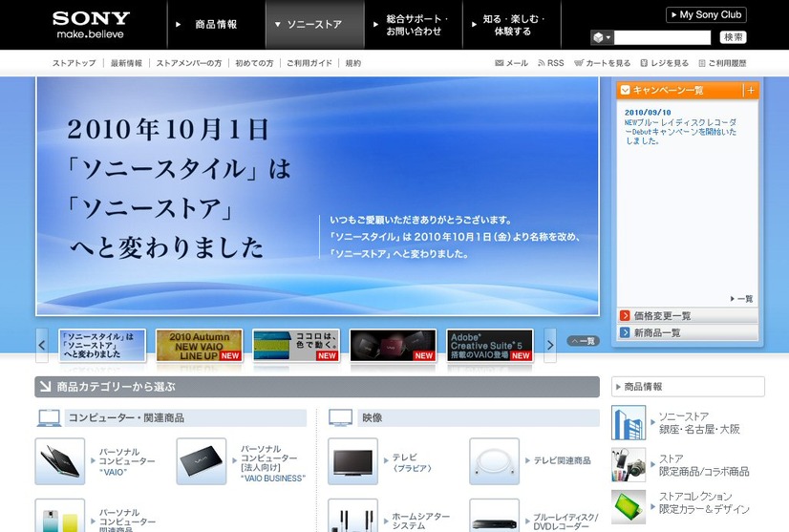The width and height of the screenshot is (789, 532).
Task: Click the TV icon for 映像 category
Action: [341, 417]
